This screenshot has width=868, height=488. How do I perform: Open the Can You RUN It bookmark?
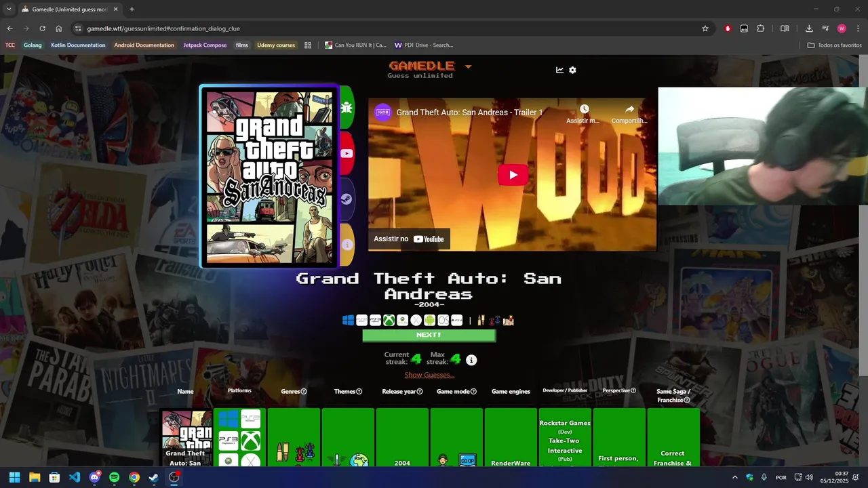coord(355,45)
